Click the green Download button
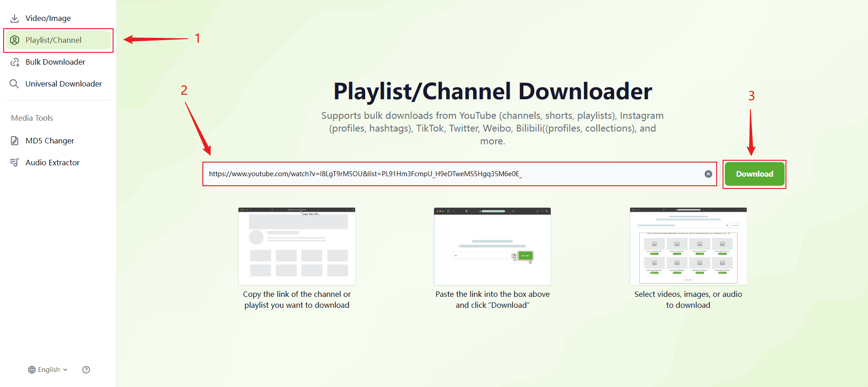Image resolution: width=868 pixels, height=387 pixels. (754, 174)
